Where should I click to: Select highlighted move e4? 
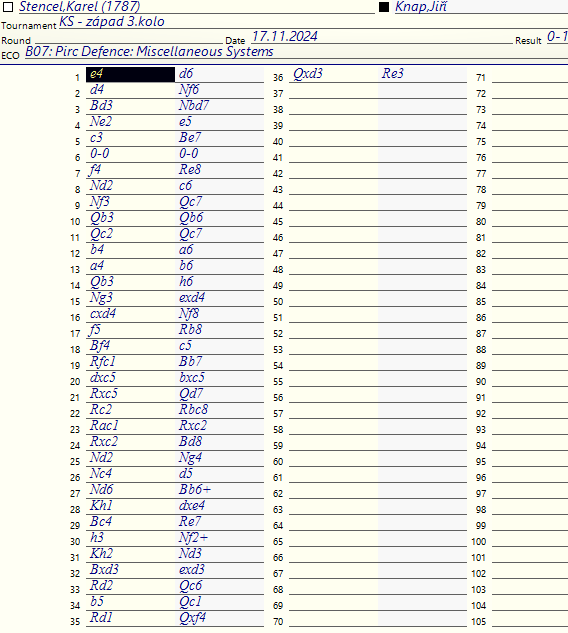130,74
